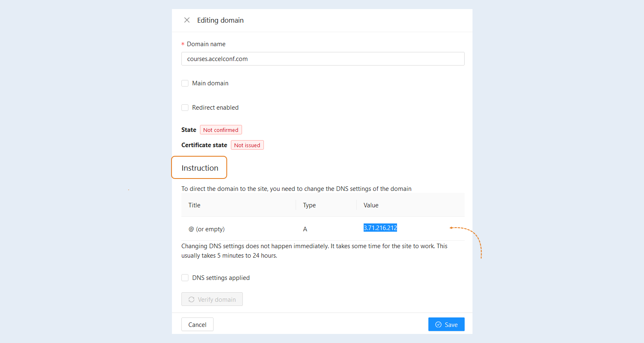Image resolution: width=644 pixels, height=343 pixels.
Task: Click the Type column header
Action: [309, 205]
